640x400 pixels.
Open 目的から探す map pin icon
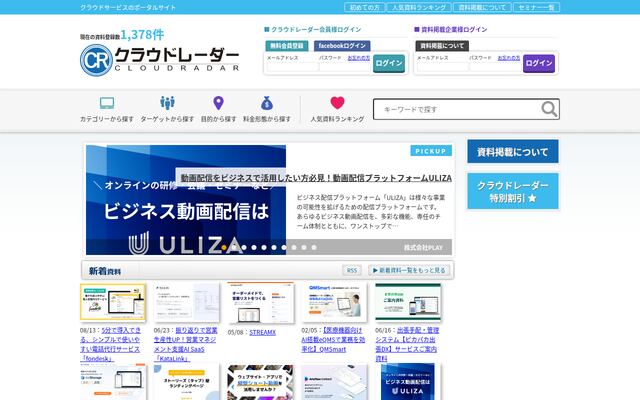coord(218,103)
